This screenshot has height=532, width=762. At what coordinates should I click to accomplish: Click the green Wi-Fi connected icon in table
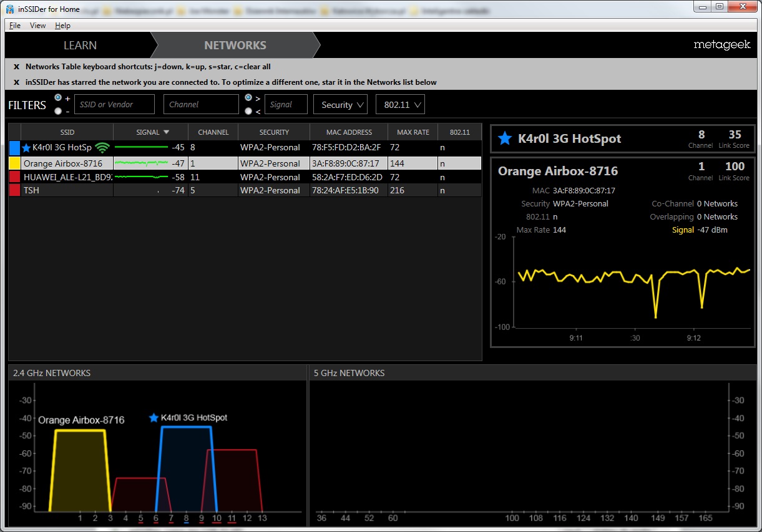click(102, 148)
